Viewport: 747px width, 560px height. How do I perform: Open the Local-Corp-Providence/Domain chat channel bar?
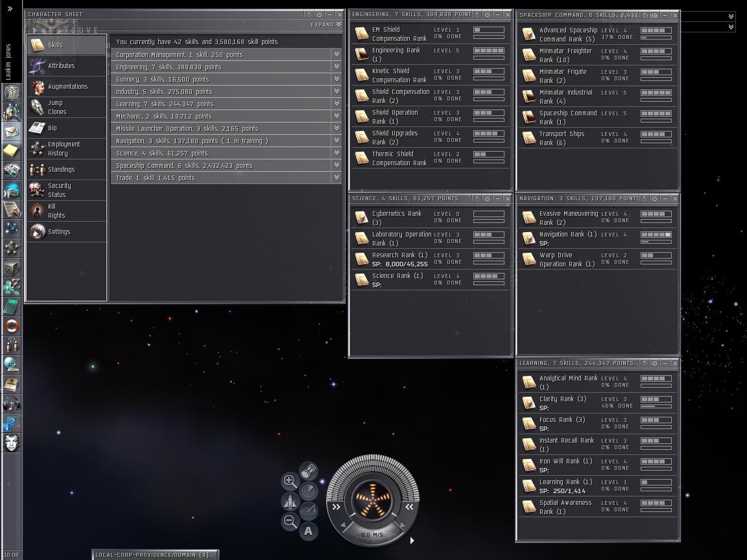pos(156,555)
